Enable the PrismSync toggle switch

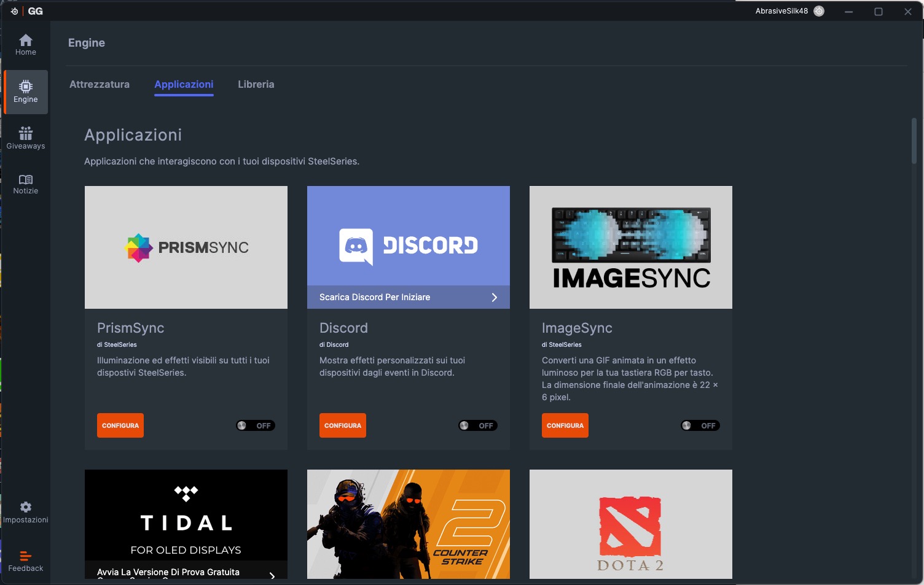tap(256, 425)
